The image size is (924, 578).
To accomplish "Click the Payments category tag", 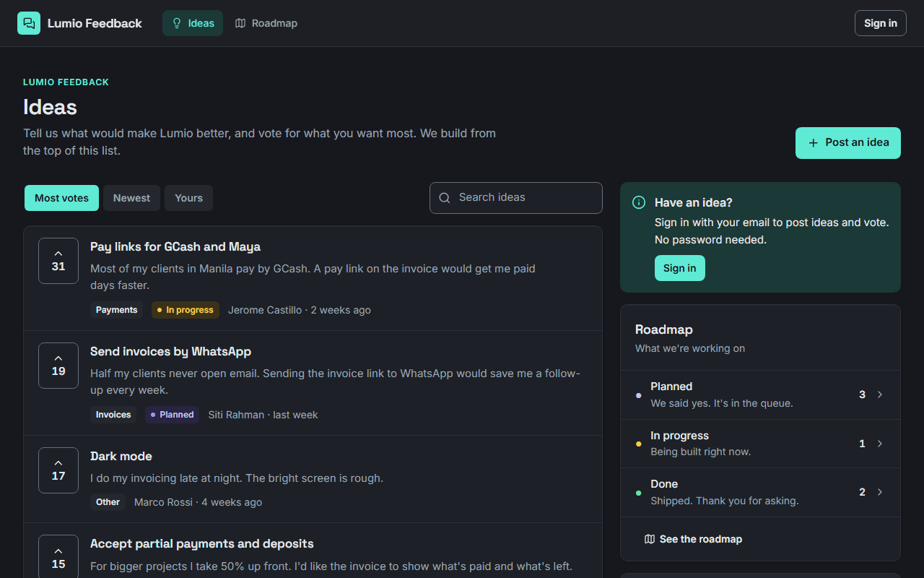I will 116,310.
